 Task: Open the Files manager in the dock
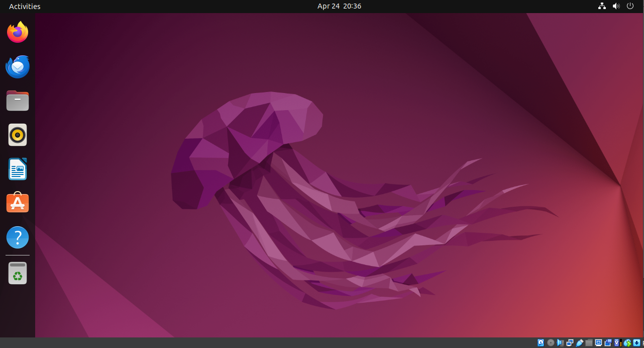pos(18,101)
